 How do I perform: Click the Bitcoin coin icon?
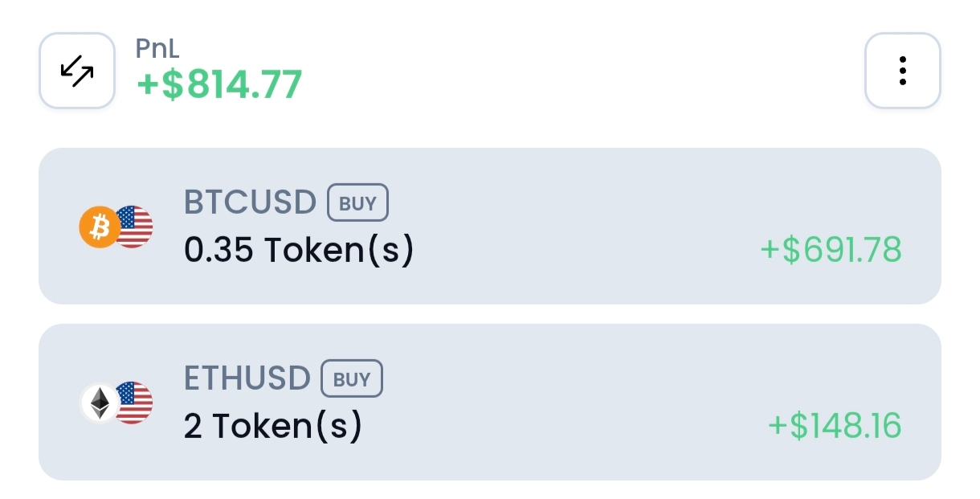[x=98, y=228]
